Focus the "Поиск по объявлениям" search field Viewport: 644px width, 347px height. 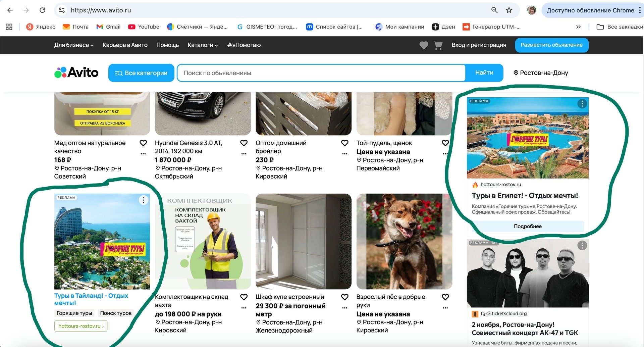coord(321,73)
